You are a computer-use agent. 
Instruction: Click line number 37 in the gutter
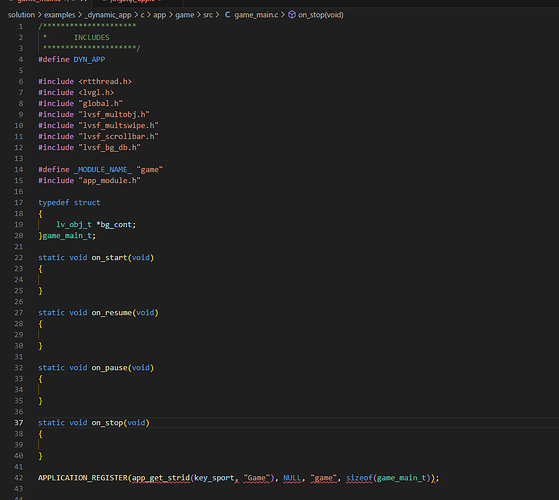point(19,423)
